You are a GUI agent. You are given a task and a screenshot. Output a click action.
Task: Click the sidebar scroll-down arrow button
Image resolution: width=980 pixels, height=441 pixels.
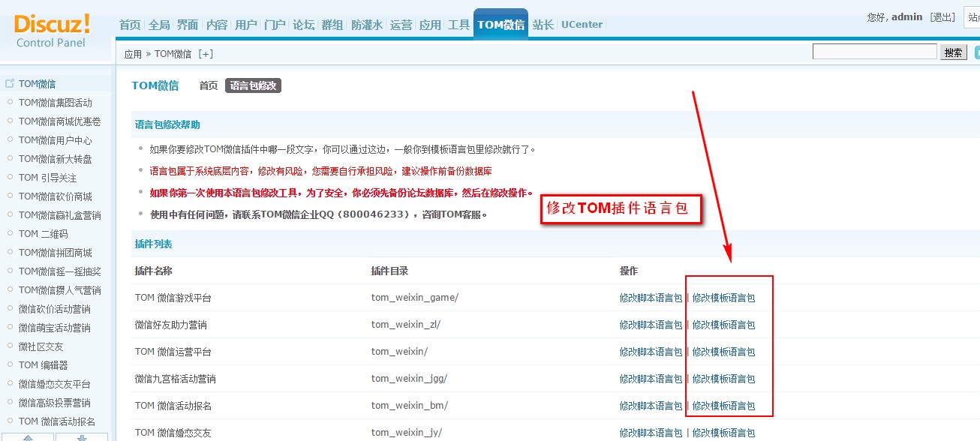click(x=82, y=436)
